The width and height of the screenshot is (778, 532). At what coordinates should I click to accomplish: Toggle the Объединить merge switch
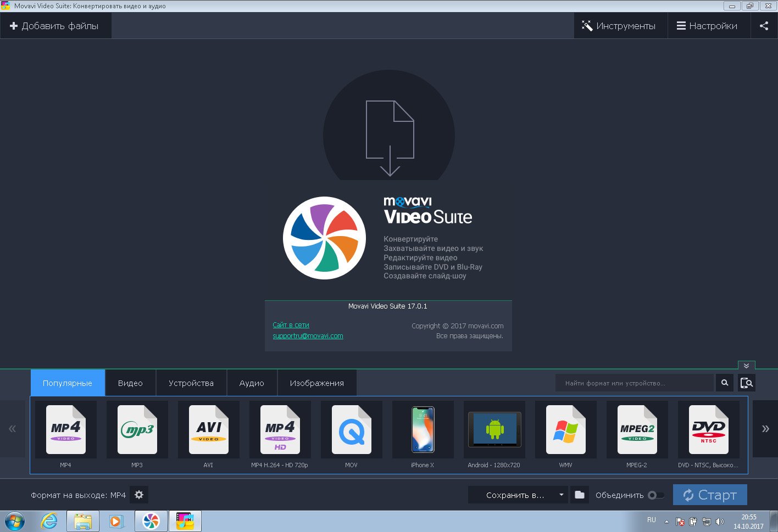[x=655, y=495]
